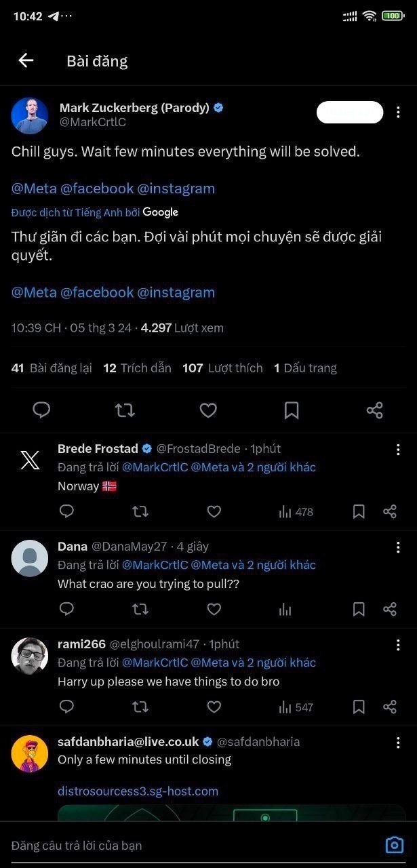
Task: Bookmark the main Chill guys post
Action: (x=292, y=410)
